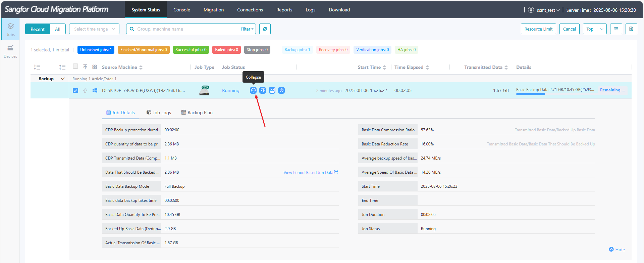Screen dimensions: 644x263
Task: Click the Windows logo icon in the job row
Action: tap(95, 90)
